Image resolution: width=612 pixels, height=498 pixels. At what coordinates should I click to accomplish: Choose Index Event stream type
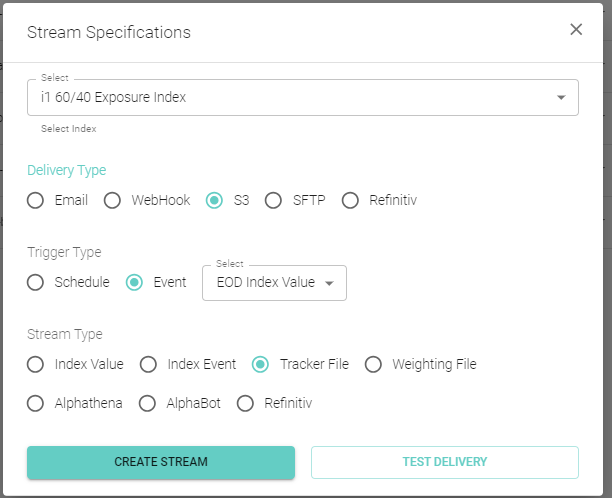148,364
